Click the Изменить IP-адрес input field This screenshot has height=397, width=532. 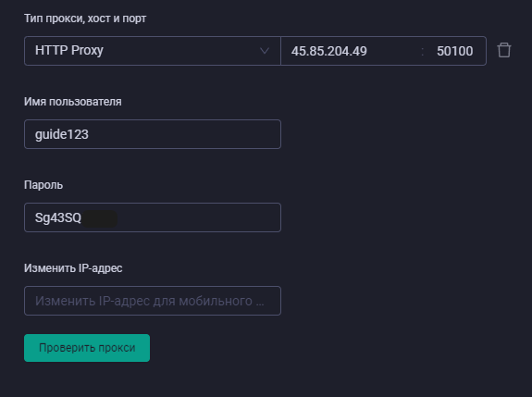tap(153, 301)
